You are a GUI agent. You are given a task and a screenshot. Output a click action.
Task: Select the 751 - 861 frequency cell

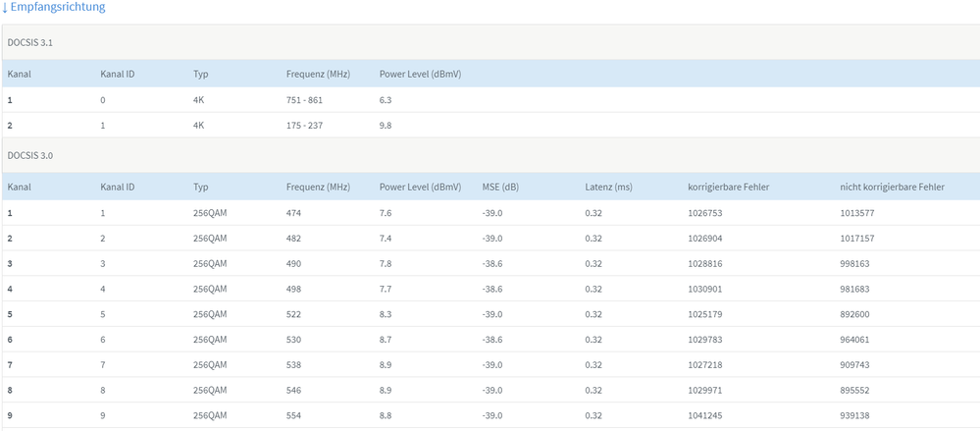[x=304, y=100]
